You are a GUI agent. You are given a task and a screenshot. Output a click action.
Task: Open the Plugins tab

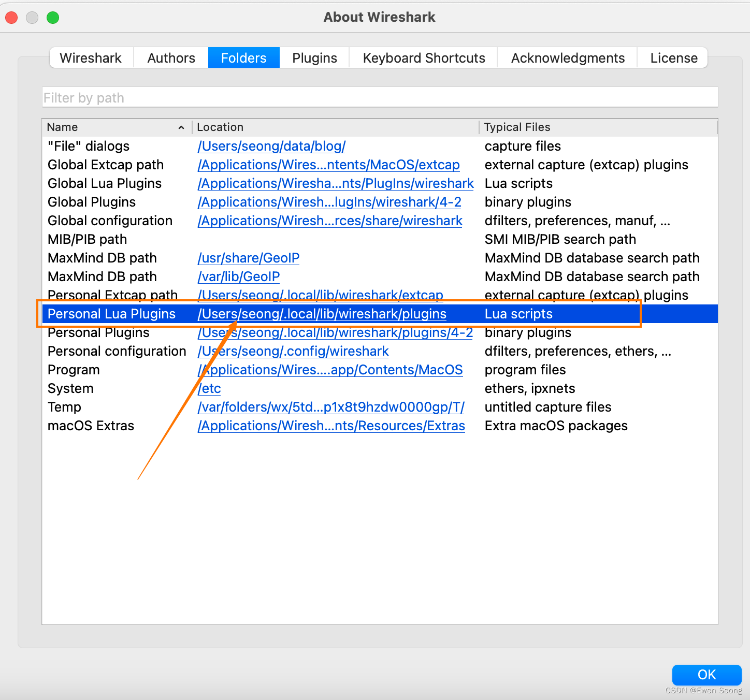click(314, 58)
